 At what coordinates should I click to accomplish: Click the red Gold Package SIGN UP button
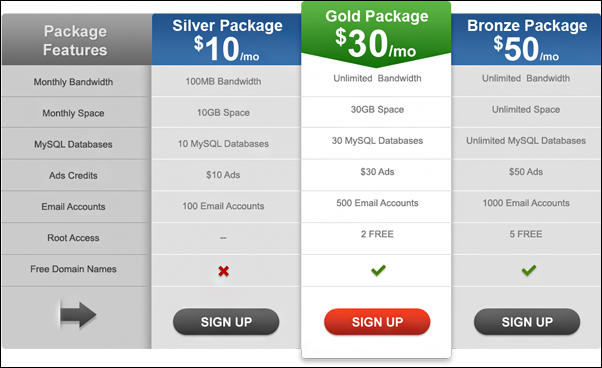click(x=377, y=322)
